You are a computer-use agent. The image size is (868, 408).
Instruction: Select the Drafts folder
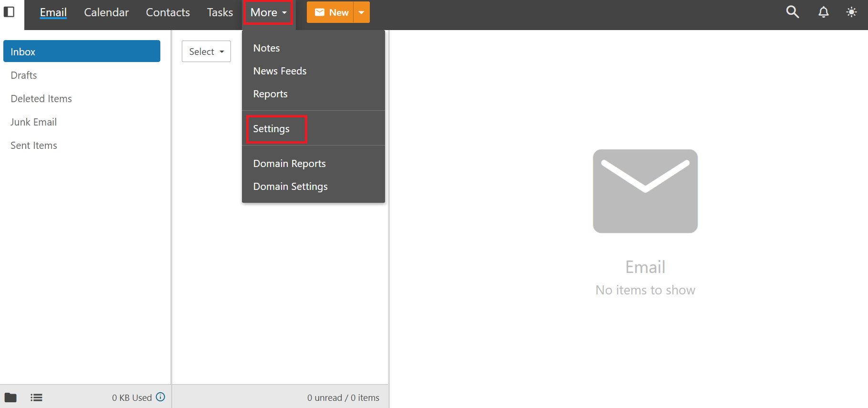coord(24,75)
